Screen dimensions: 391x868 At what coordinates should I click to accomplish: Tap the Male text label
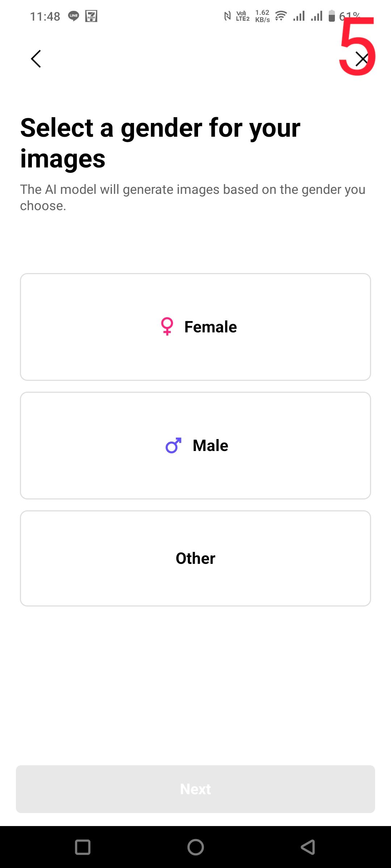point(210,445)
